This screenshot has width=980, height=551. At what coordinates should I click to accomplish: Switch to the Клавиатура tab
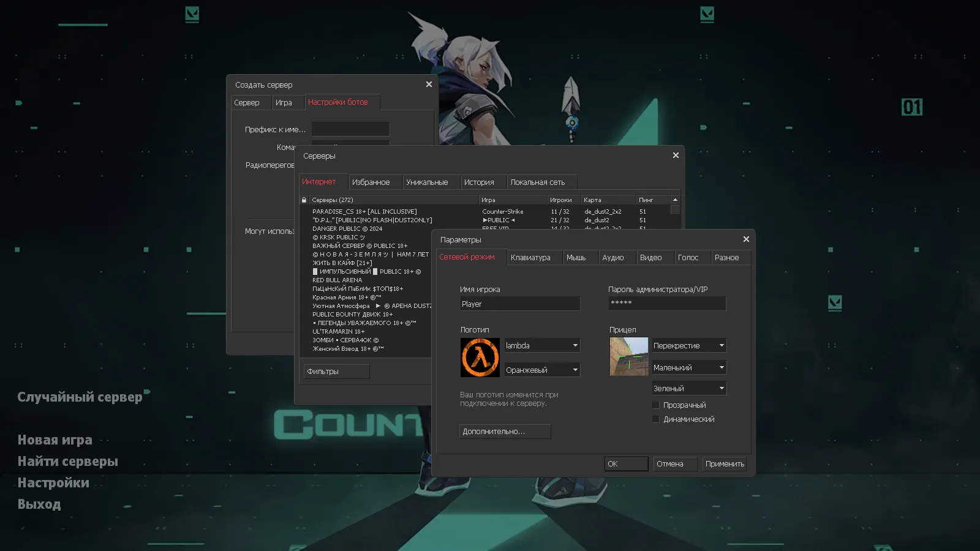tap(533, 257)
